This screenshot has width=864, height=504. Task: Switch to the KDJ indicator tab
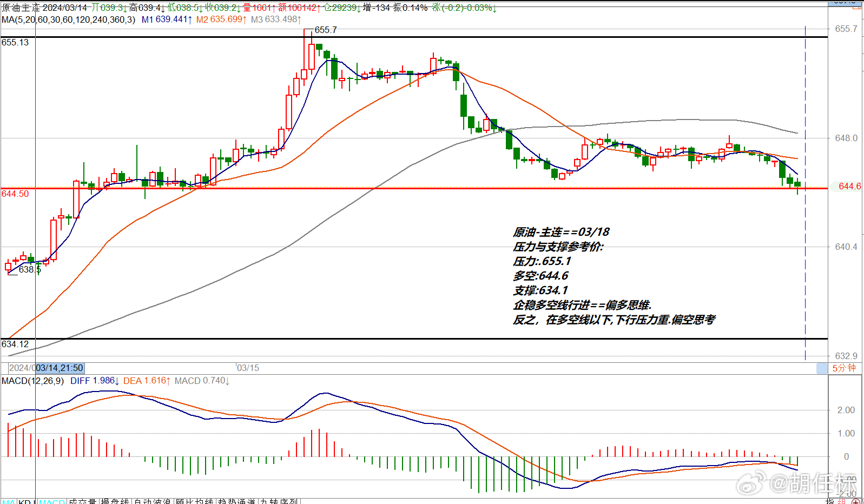[27, 501]
